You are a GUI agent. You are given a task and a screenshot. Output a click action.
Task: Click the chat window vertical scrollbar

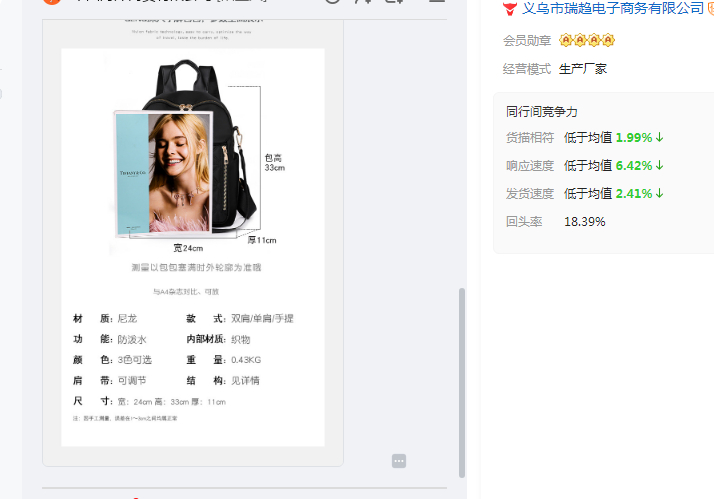click(462, 382)
